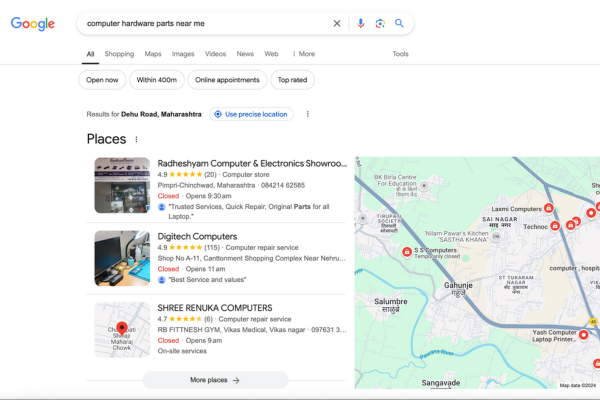This screenshot has height=400, width=600.
Task: Click the magnifying glass search icon
Action: [x=399, y=23]
